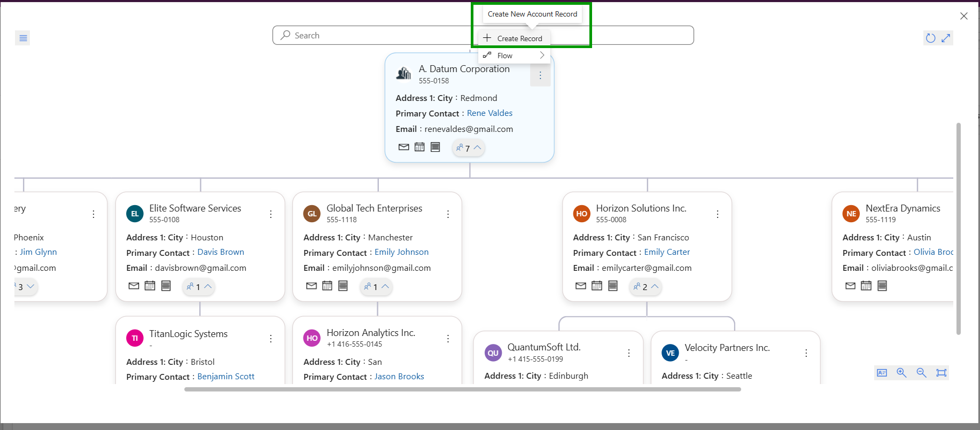Image resolution: width=980 pixels, height=430 pixels.
Task: Click the horizontal scrollbar
Action: coord(463,389)
